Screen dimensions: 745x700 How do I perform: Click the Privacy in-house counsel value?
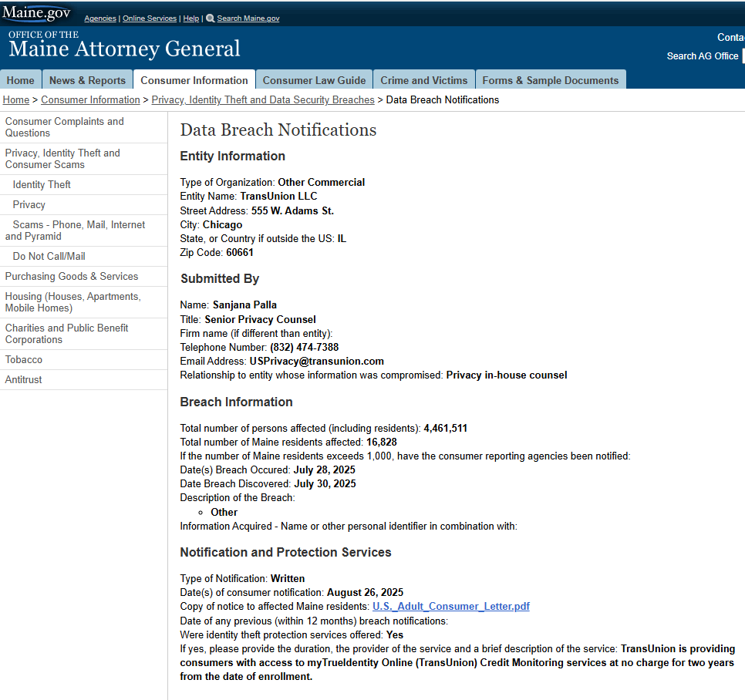click(507, 375)
